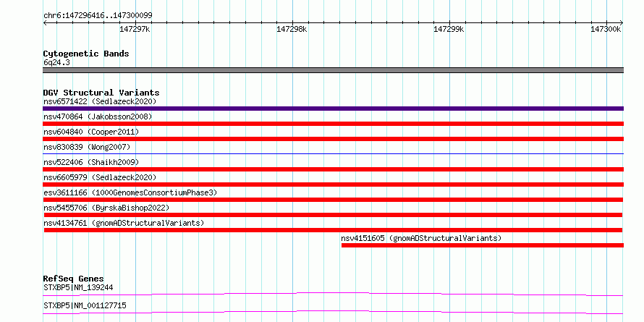Select the gray 6q24.3 cytogenetic band bar
The image size is (644, 322).
[333, 70]
